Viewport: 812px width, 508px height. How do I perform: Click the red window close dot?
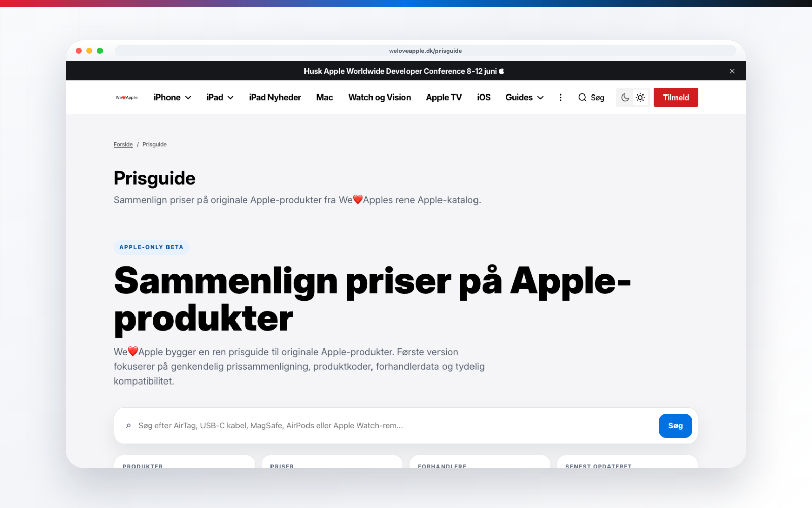79,51
